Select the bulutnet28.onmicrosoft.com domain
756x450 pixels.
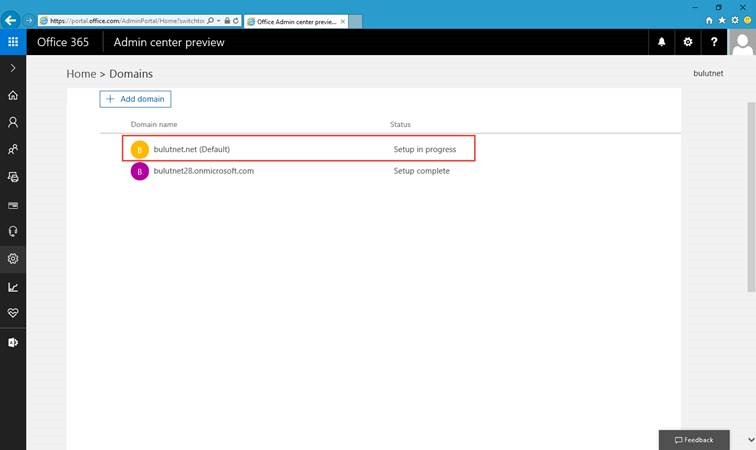point(203,171)
